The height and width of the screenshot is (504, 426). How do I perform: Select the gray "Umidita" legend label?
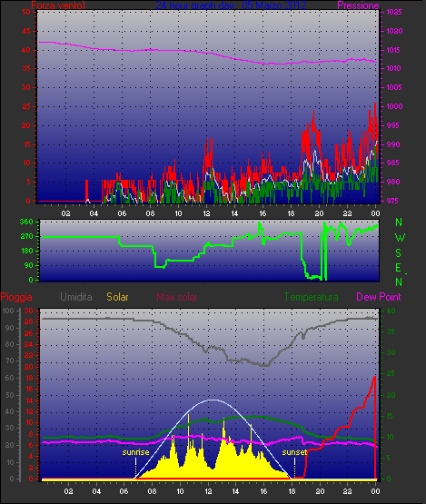click(76, 297)
